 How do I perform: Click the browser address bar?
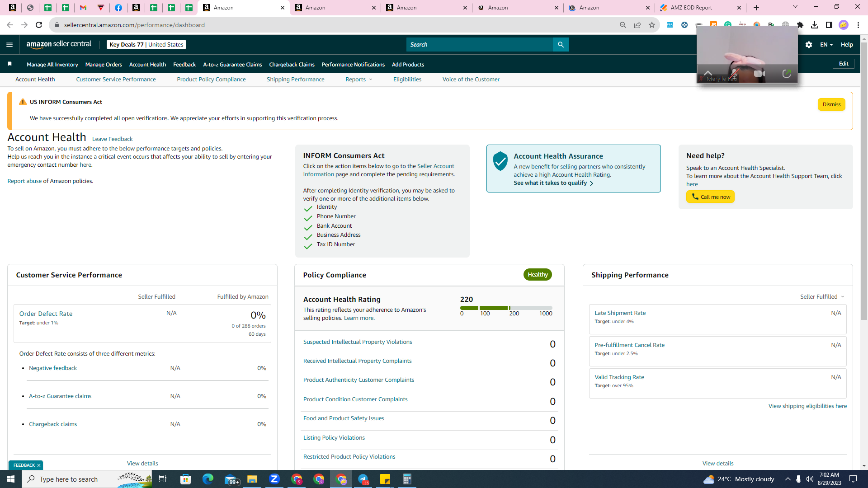335,25
